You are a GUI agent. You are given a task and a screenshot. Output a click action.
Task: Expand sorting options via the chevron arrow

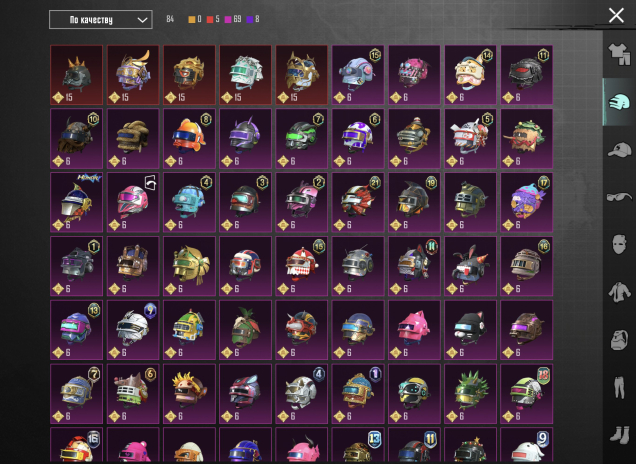(142, 20)
